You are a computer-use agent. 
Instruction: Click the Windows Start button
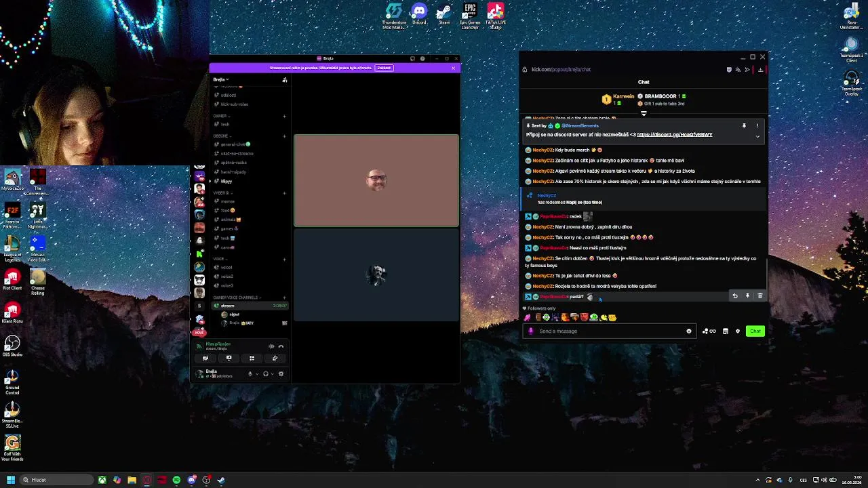click(x=10, y=480)
